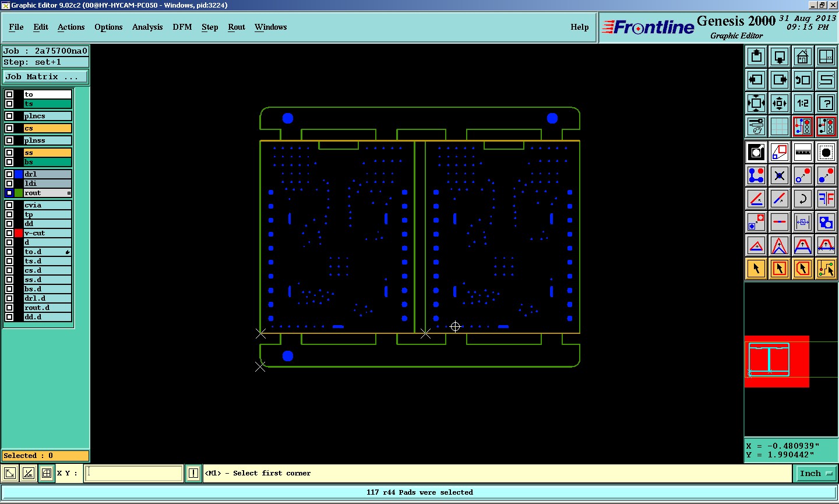The height and width of the screenshot is (504, 839).
Task: Open the Edit menu
Action: [x=41, y=27]
